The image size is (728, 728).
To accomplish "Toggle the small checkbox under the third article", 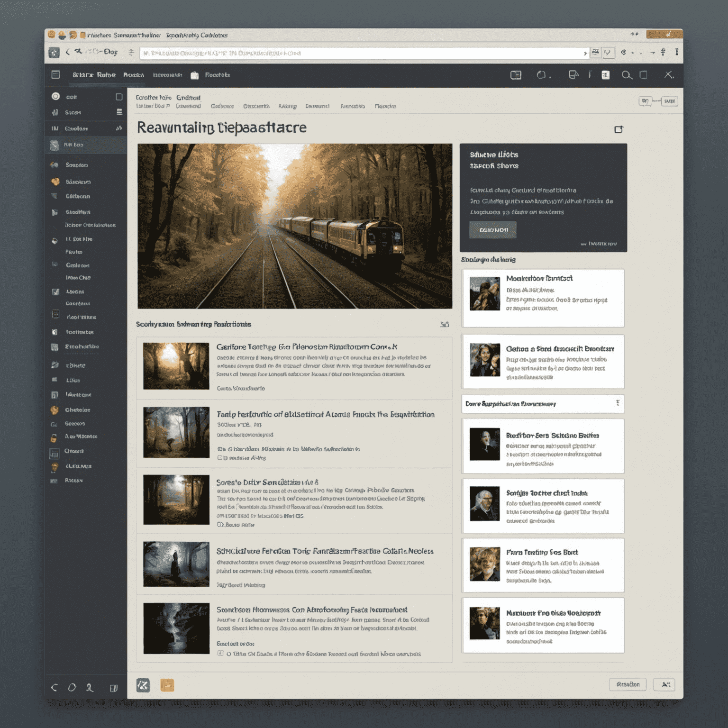I will pos(220,525).
